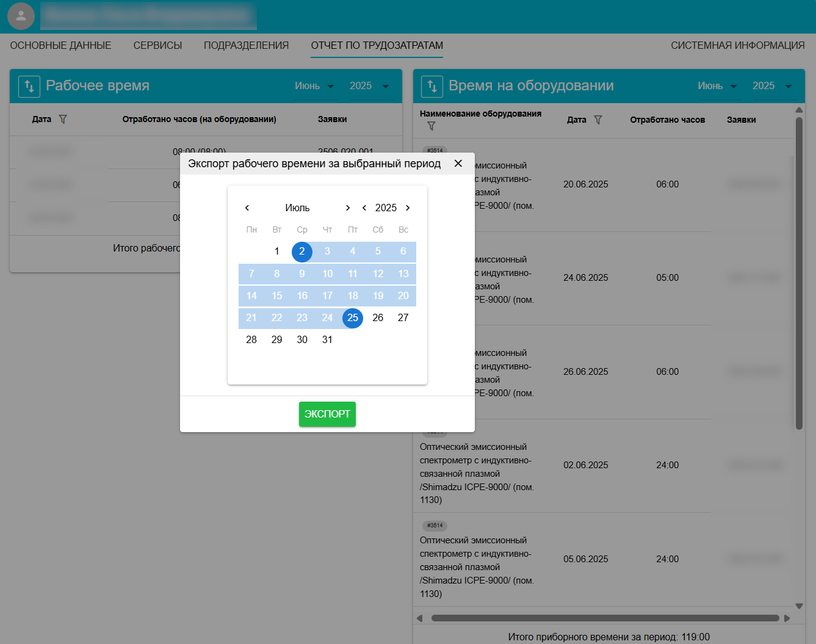Image resolution: width=816 pixels, height=644 pixels.
Task: Switch to Подразделения tab
Action: coord(247,46)
